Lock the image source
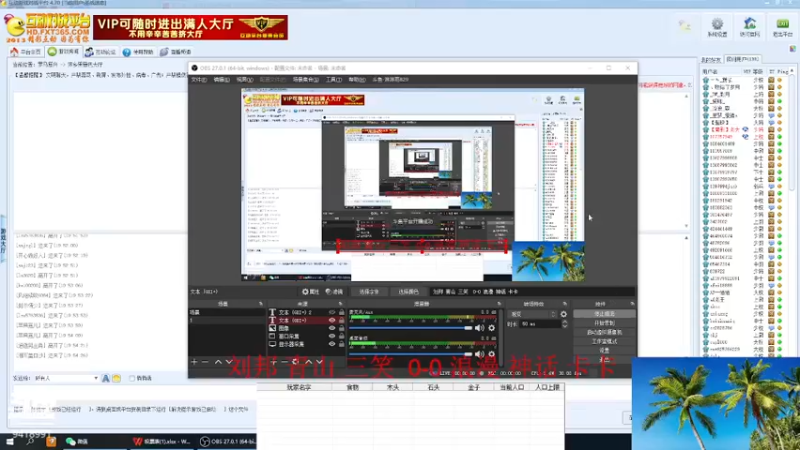This screenshot has width=800, height=450. (x=341, y=328)
